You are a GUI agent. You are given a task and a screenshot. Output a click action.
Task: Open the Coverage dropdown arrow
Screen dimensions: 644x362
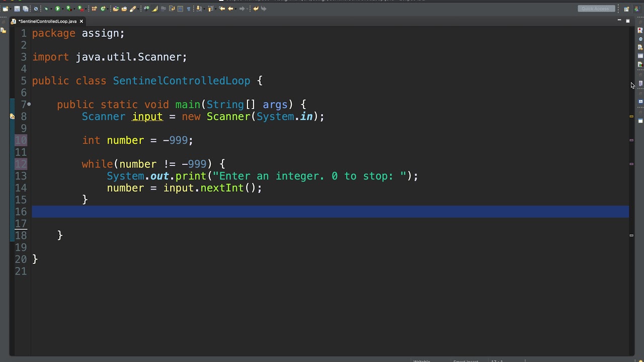pos(74,9)
